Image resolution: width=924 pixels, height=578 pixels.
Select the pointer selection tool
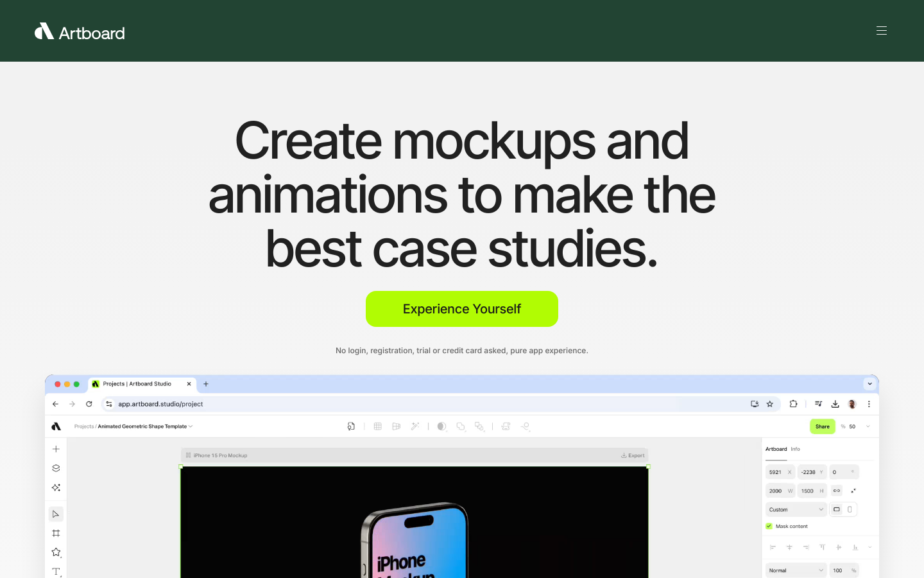[56, 514]
